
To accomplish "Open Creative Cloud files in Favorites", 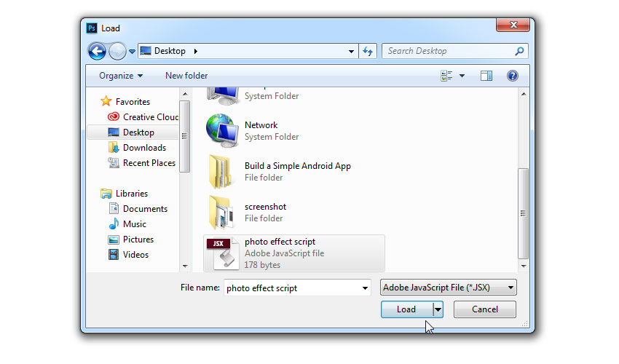I will [x=151, y=117].
